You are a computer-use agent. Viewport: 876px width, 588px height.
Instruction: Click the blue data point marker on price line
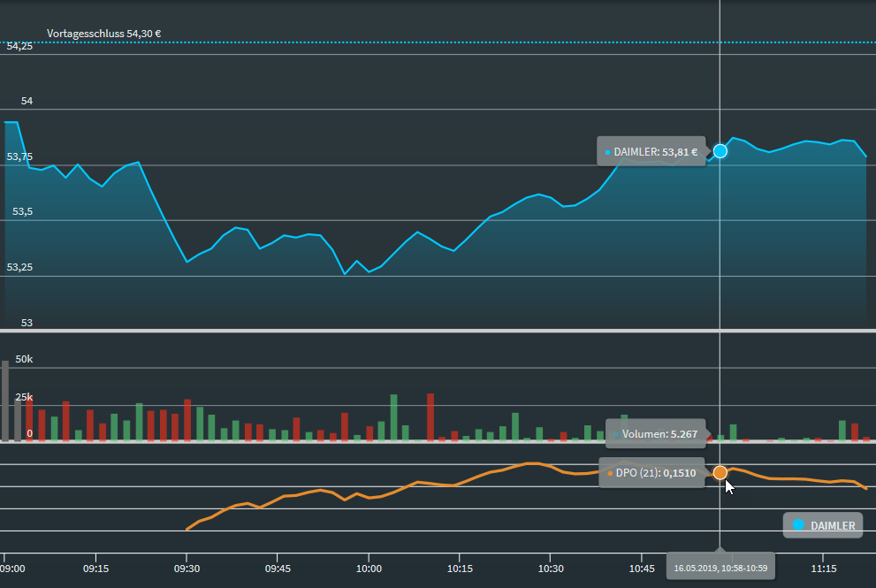720,151
